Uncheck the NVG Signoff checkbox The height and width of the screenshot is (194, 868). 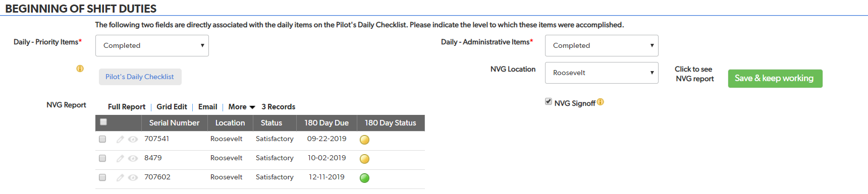[x=549, y=102]
